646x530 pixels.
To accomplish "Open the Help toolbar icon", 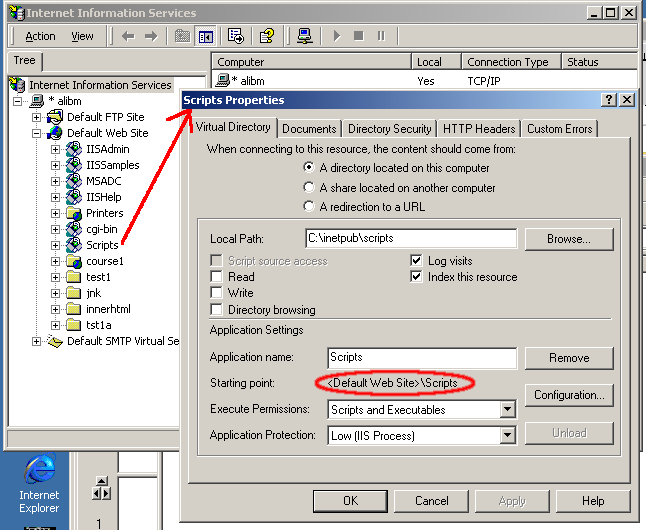I will (x=267, y=36).
